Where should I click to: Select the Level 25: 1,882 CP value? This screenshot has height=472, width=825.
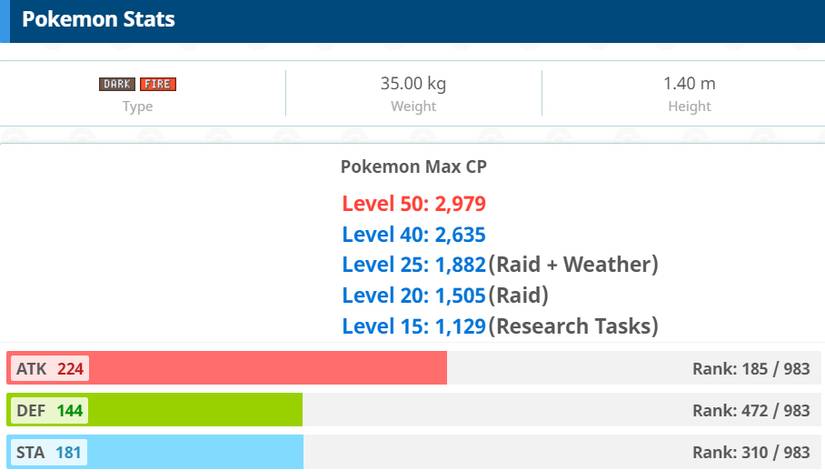414,265
